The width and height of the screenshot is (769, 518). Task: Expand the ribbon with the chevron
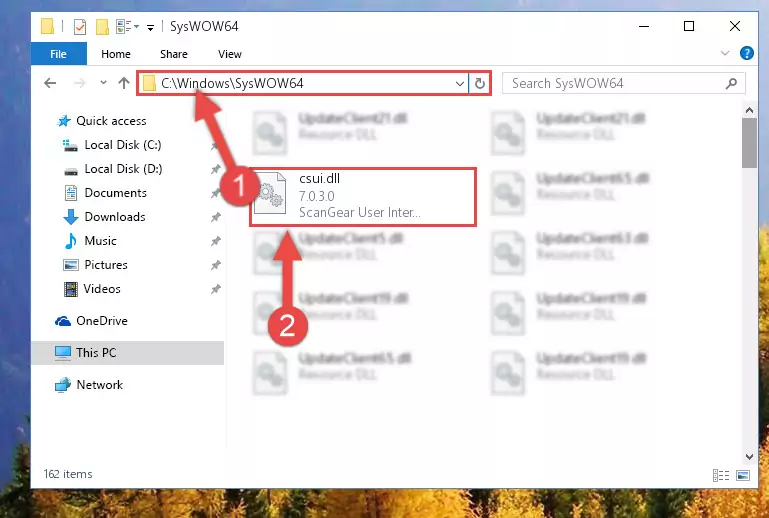[724, 53]
